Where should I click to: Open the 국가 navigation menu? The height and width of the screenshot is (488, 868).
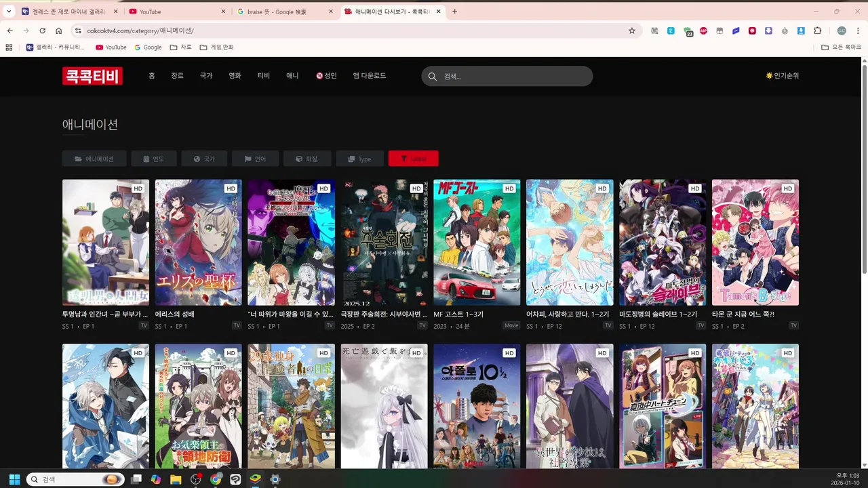pyautogui.click(x=206, y=76)
